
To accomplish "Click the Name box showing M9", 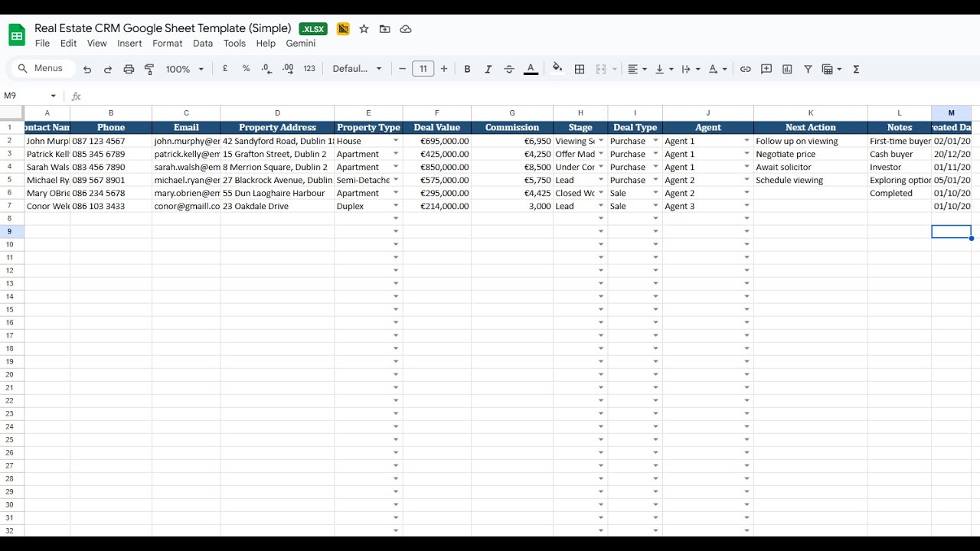I will coord(30,96).
